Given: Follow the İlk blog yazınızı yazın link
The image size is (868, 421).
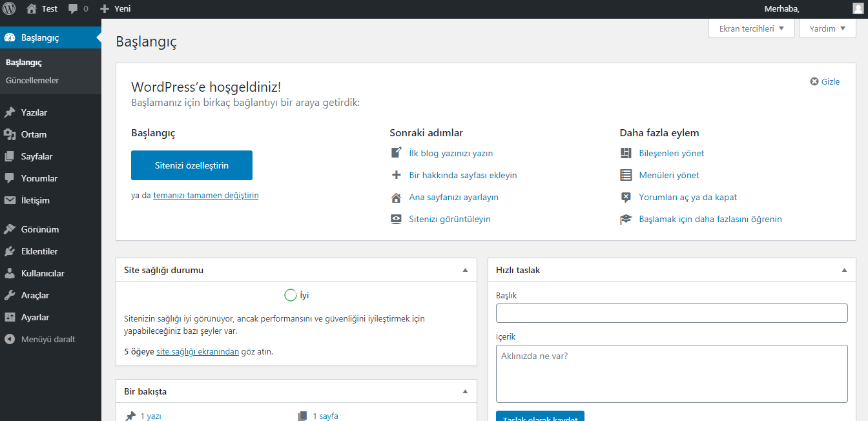Looking at the screenshot, I should (451, 153).
